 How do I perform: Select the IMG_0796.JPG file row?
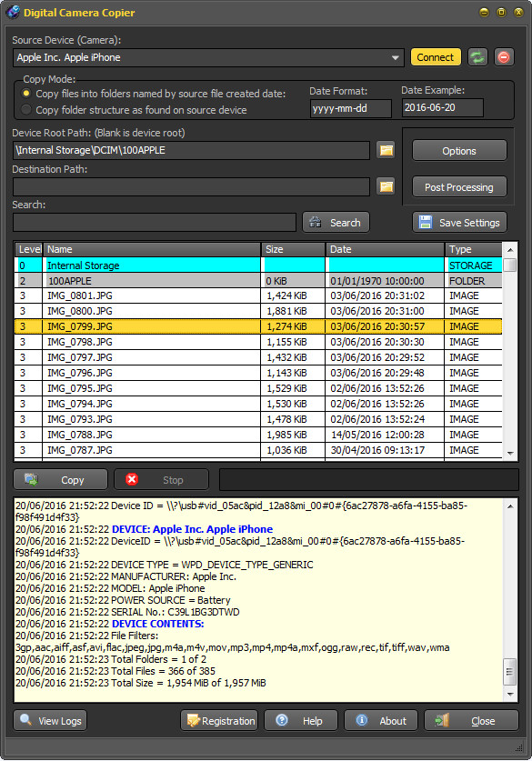258,373
